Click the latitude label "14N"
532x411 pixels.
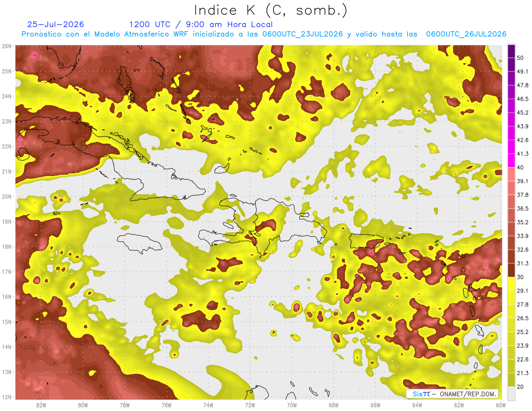point(7,347)
